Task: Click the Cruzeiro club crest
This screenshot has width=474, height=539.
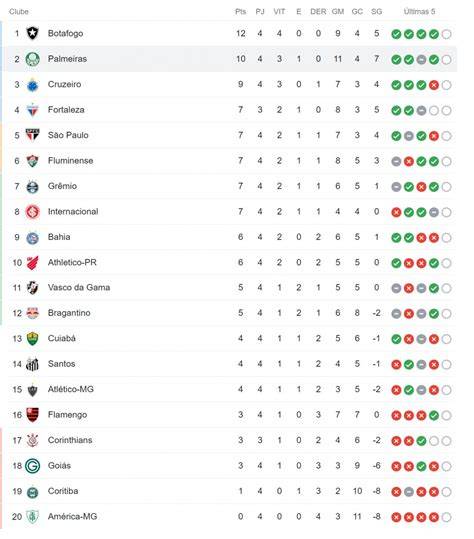Action: (x=33, y=85)
